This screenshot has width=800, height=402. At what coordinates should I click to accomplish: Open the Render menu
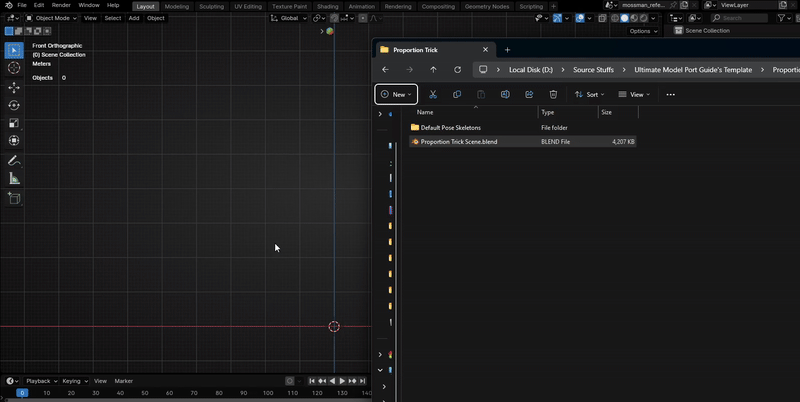(x=61, y=6)
